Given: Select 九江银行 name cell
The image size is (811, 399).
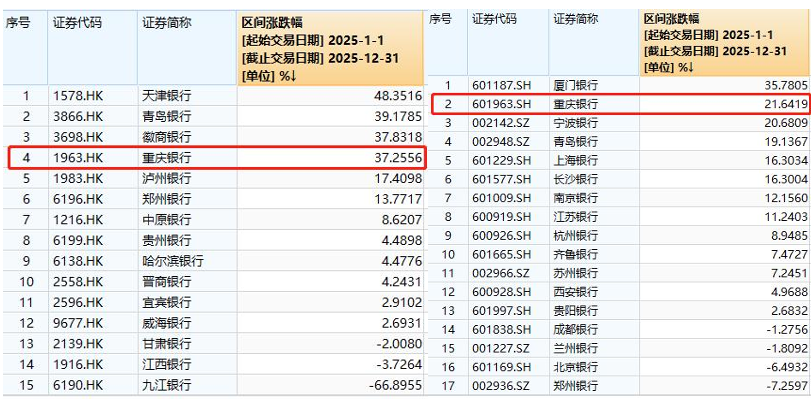Looking at the screenshot, I should 167,385.
